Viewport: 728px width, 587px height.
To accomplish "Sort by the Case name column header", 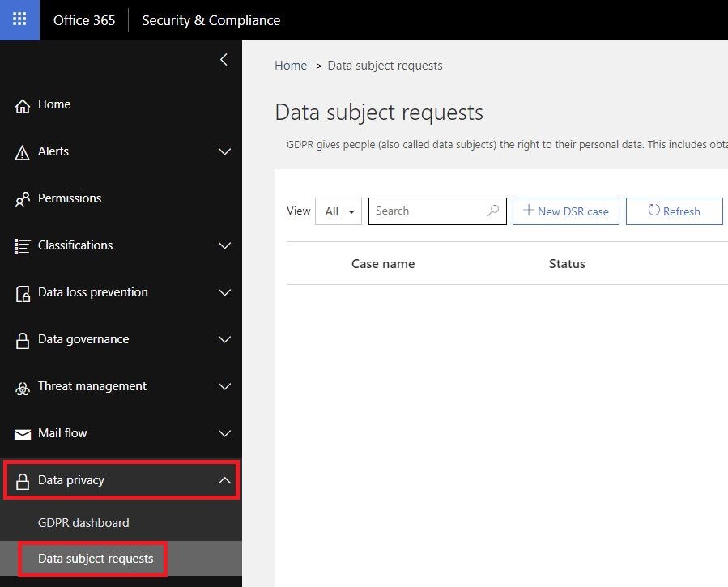I will [x=383, y=264].
